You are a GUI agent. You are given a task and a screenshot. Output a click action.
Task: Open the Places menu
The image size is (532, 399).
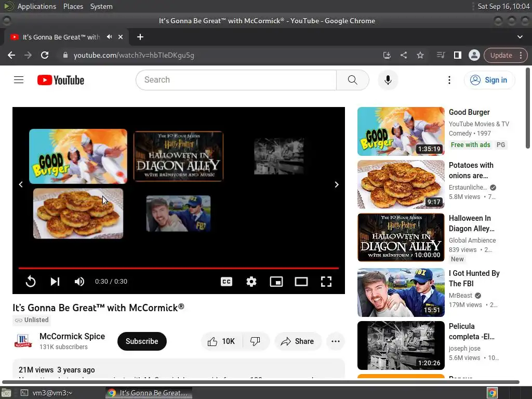[x=73, y=6]
